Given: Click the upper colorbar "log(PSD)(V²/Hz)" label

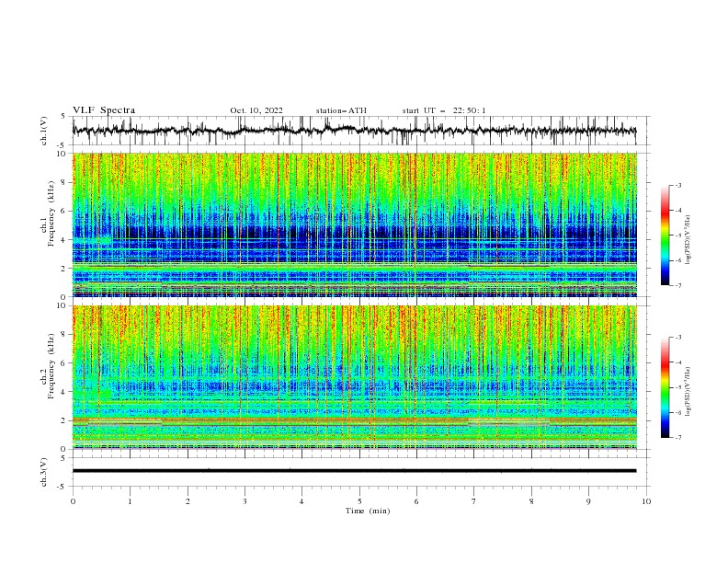Looking at the screenshot, I should [688, 240].
